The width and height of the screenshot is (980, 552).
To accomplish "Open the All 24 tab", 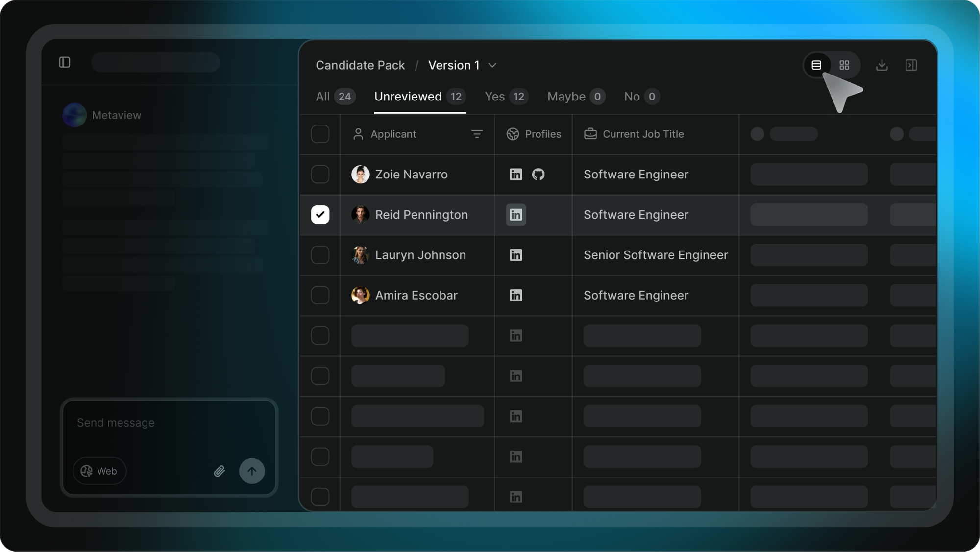I will 336,97.
